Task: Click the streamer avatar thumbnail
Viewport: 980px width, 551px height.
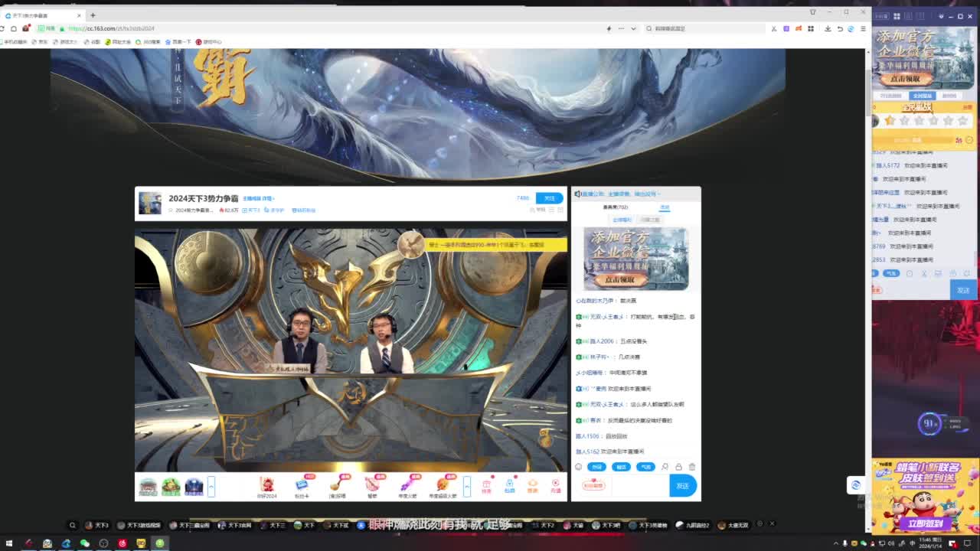Action: click(x=150, y=203)
